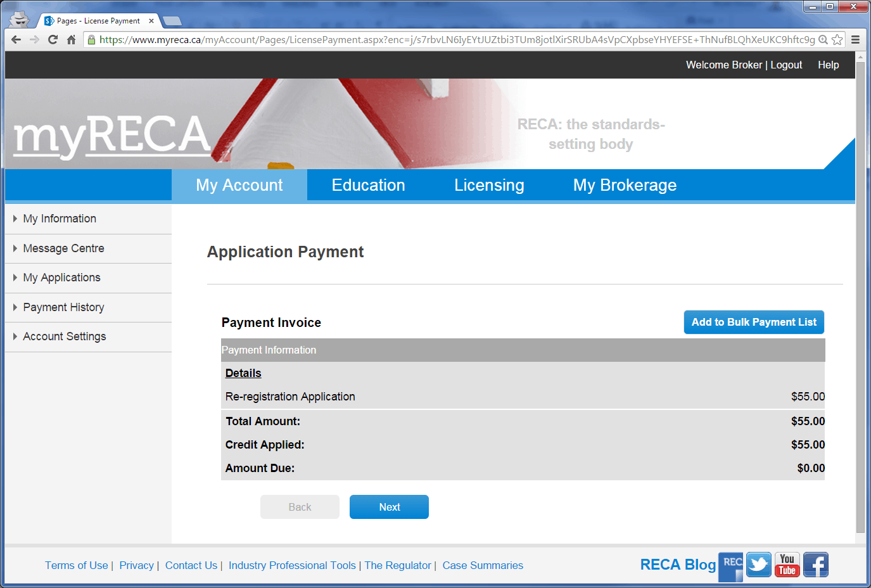Click the Logout link
This screenshot has width=871, height=588.
[x=786, y=65]
